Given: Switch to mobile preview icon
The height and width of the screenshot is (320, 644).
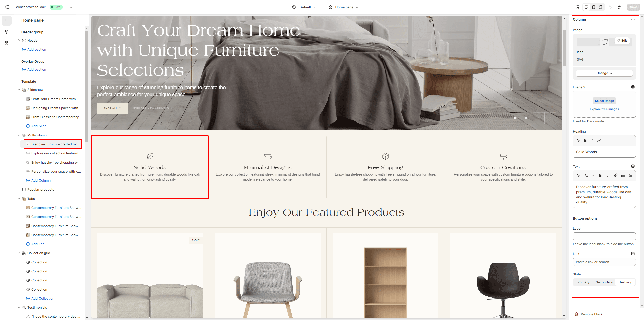Looking at the screenshot, I should [x=593, y=7].
